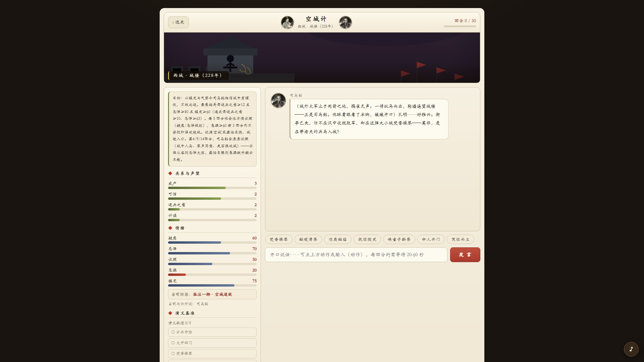644x362 pixels.
Task: Click the 可信 progress bar
Action: [212, 199]
